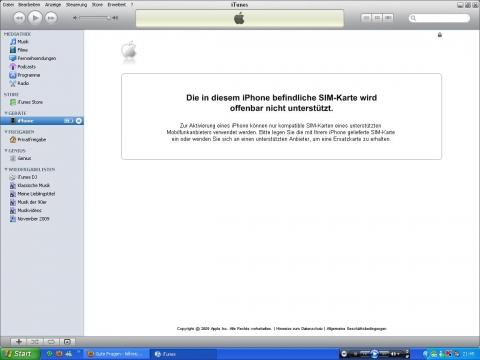The image size is (480, 360).
Task: Open the ? help menu
Action: tap(132, 5)
